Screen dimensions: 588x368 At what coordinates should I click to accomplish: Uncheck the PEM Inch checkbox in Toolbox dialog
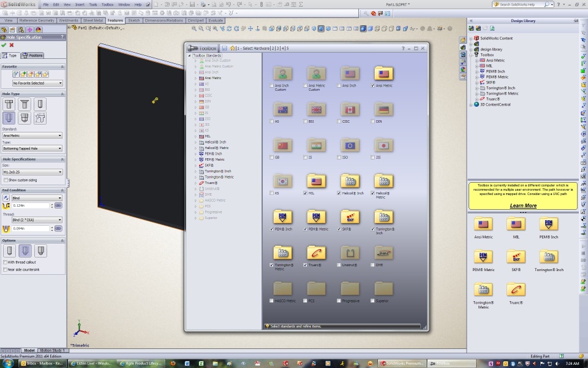tap(271, 229)
